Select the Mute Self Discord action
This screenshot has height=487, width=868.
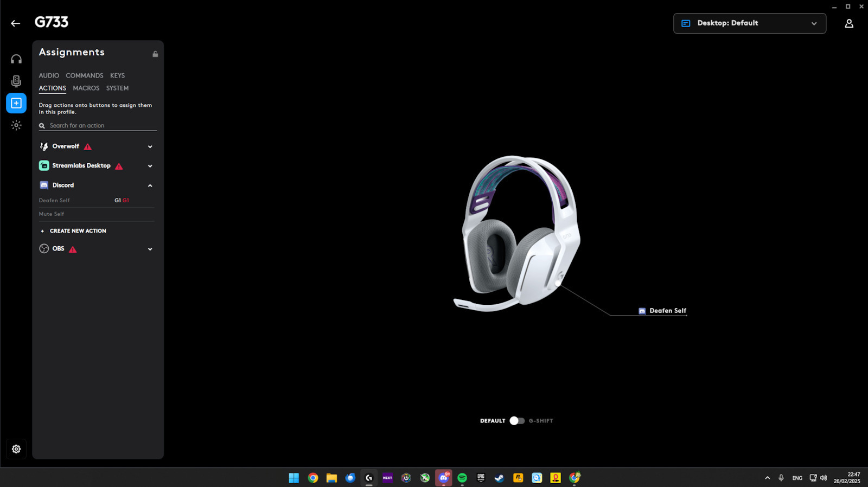(x=52, y=214)
